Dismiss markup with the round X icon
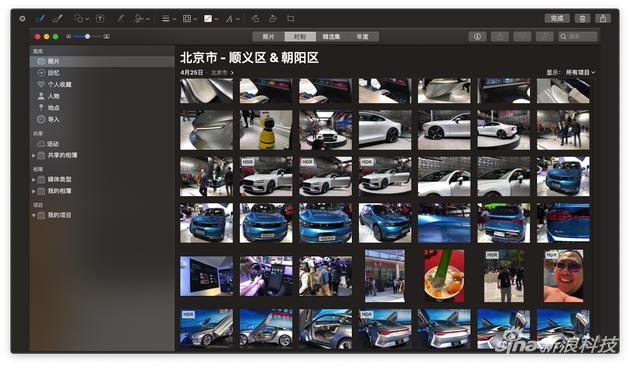Screen dimensions: 630x366 (22, 18)
